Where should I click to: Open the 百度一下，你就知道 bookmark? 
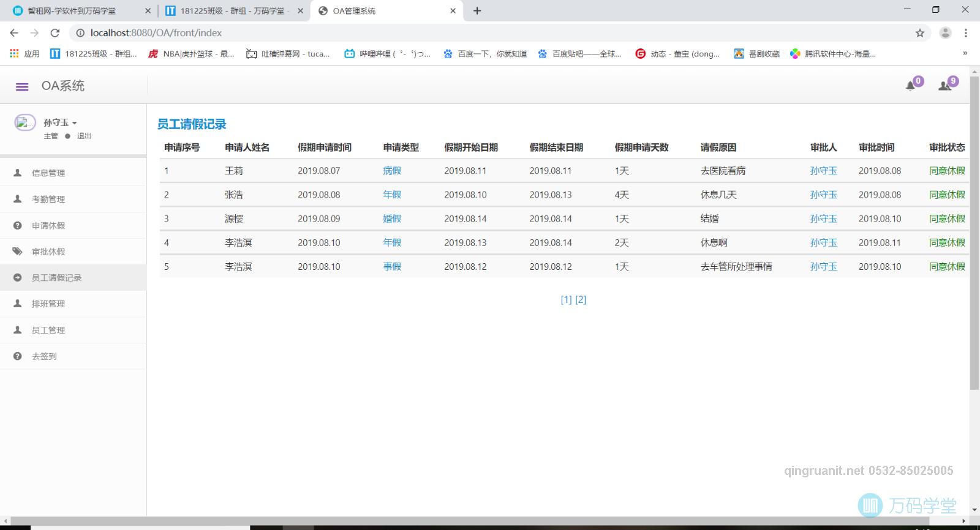[485, 54]
